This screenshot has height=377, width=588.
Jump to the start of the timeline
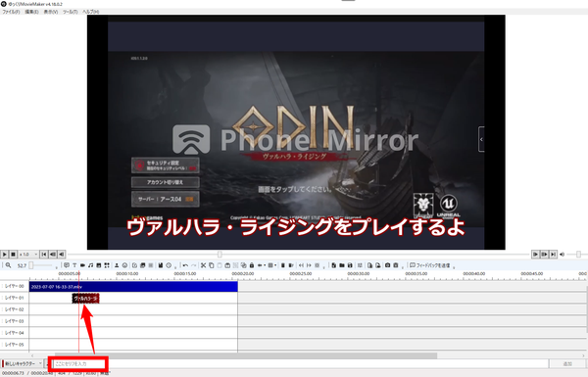(x=44, y=255)
